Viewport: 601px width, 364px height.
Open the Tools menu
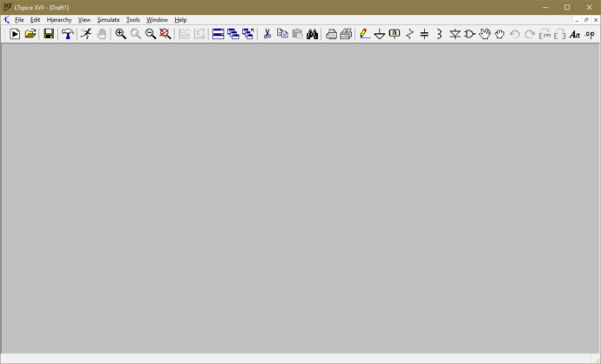132,19
